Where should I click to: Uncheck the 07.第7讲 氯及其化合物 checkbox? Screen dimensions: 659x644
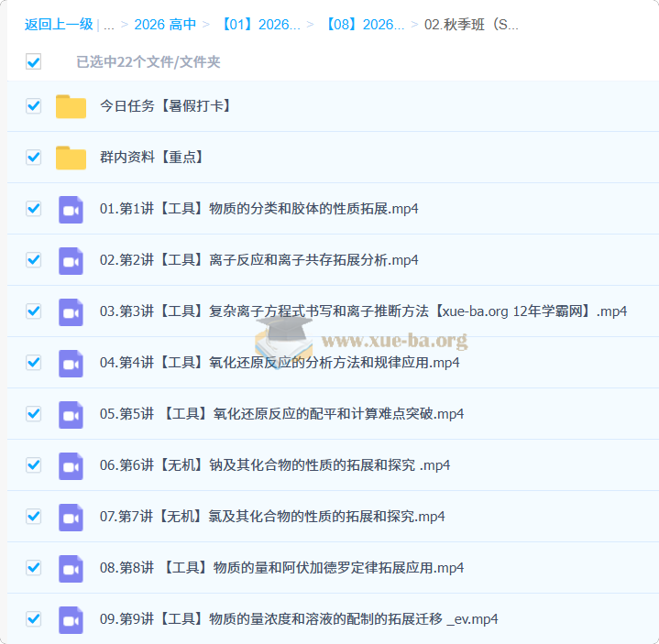click(33, 517)
